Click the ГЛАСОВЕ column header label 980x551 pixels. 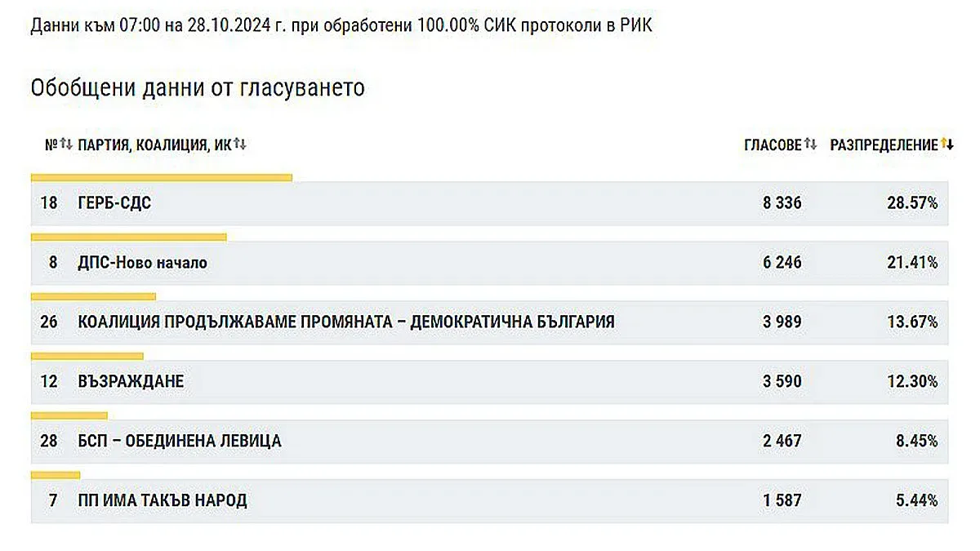[x=773, y=145]
